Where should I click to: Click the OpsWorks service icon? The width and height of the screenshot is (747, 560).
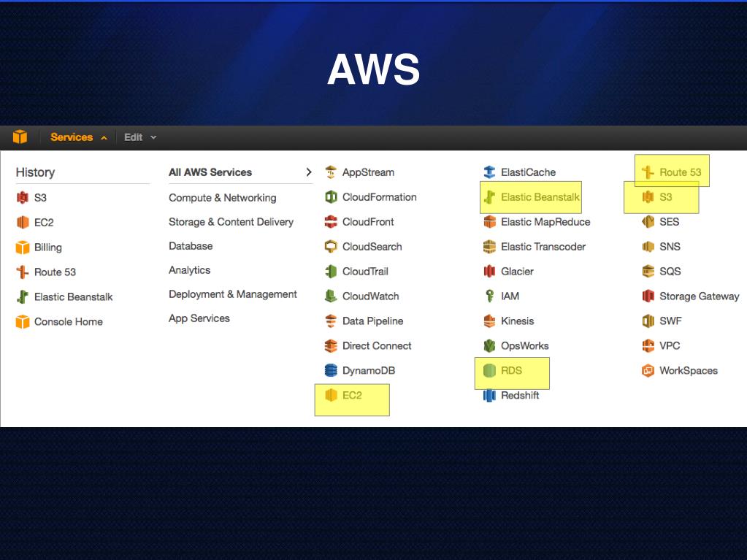(x=489, y=345)
